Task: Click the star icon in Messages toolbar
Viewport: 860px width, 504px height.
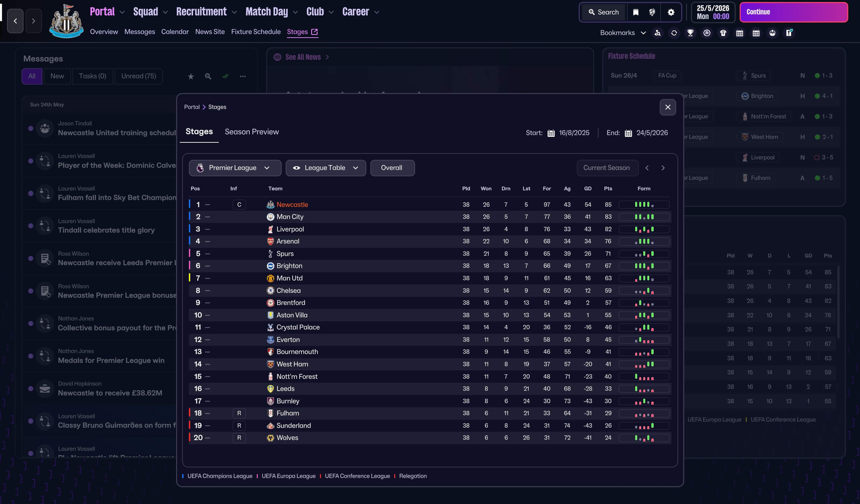Action: click(191, 76)
